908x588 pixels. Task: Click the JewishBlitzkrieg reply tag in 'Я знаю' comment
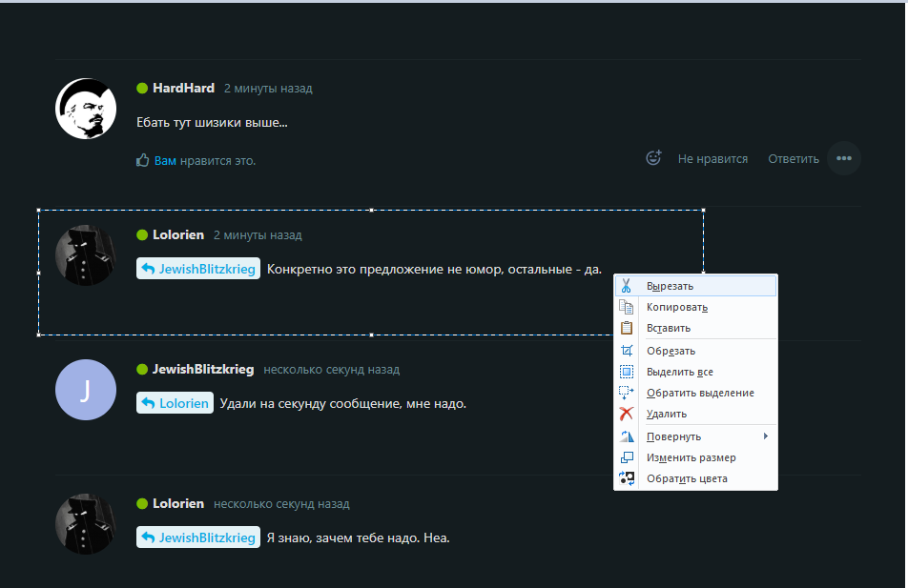click(198, 537)
